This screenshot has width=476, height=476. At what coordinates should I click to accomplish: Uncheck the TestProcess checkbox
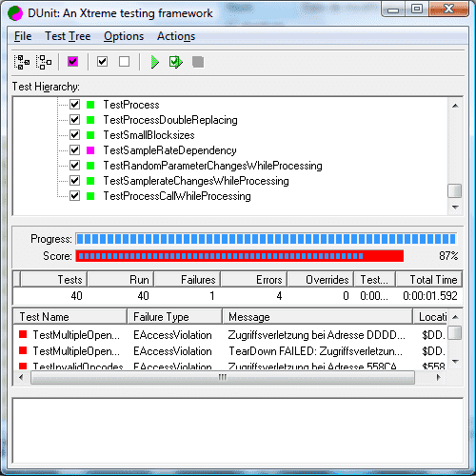point(74,105)
